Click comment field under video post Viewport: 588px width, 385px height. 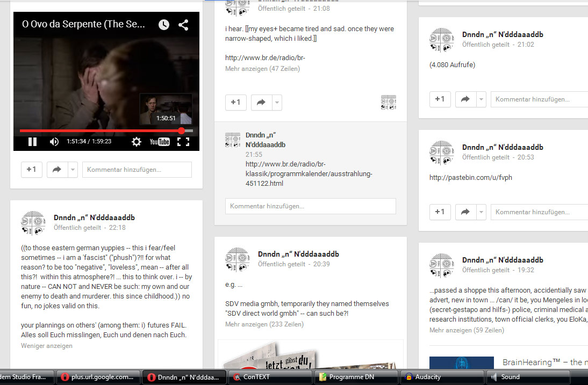137,170
